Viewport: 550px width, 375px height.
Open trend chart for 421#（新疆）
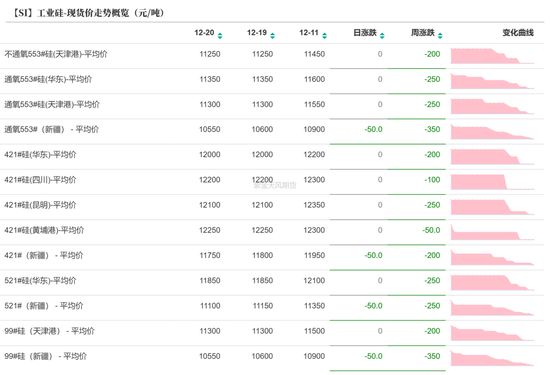click(492, 257)
